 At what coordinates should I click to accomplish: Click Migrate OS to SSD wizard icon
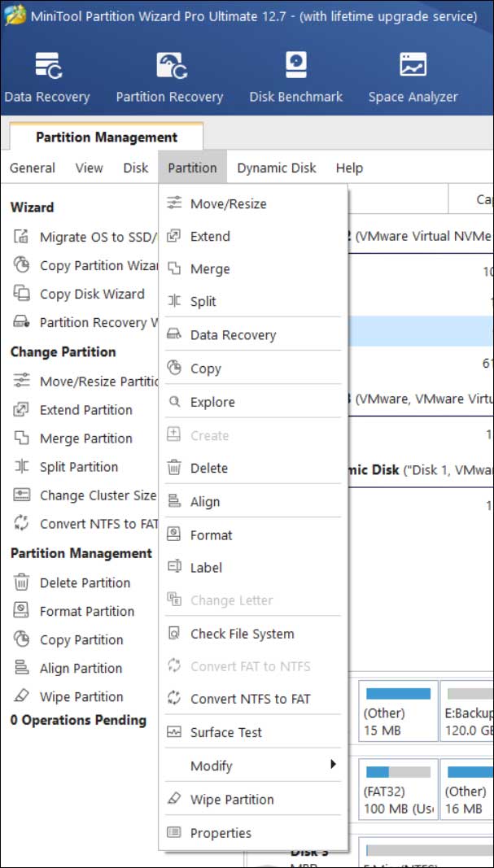(22, 237)
